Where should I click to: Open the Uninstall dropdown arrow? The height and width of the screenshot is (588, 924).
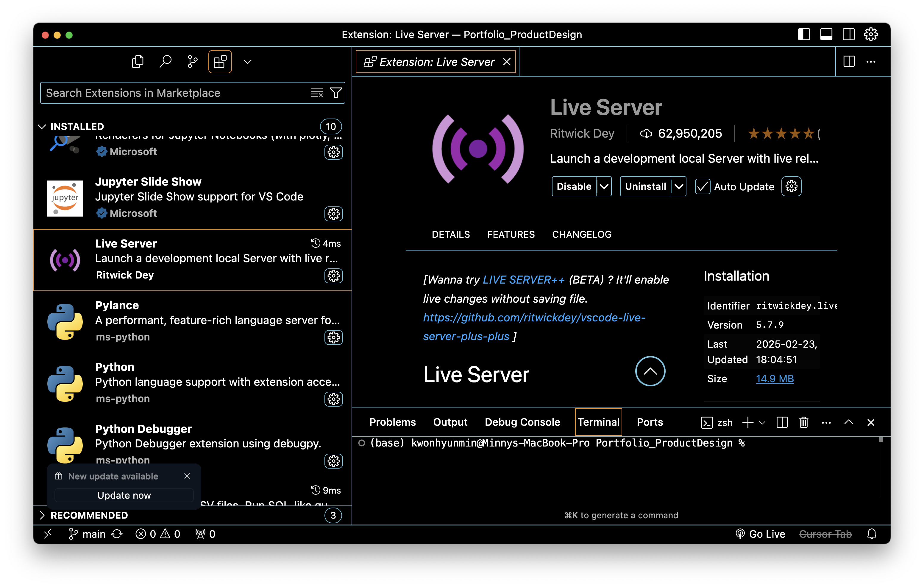[679, 187]
